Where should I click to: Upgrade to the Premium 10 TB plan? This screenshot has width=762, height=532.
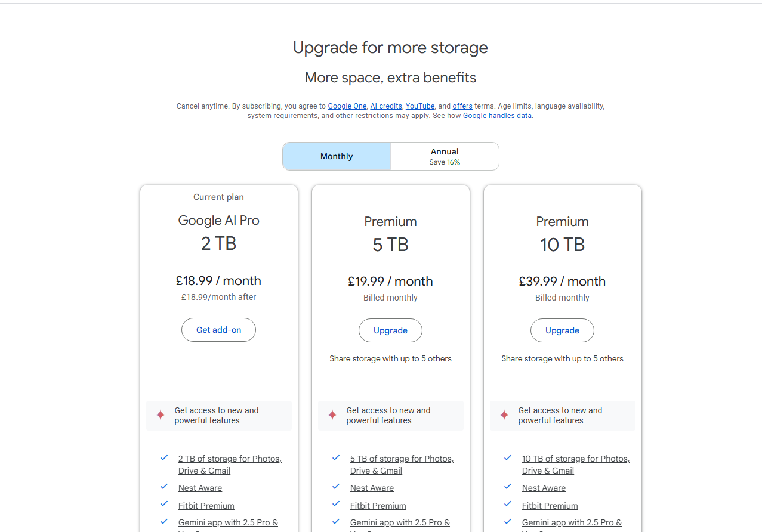coord(562,330)
